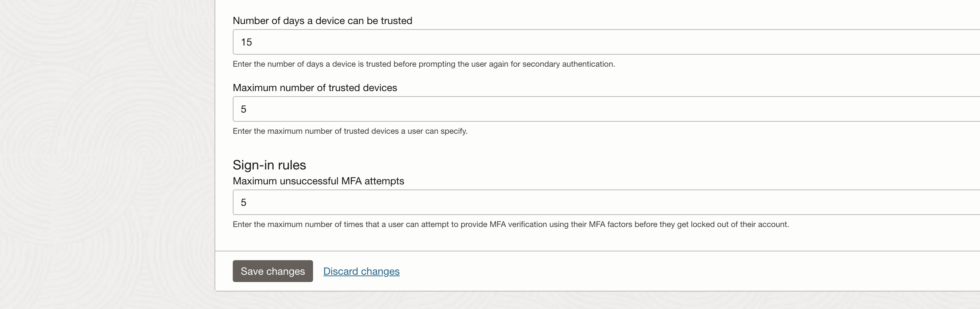The image size is (980, 309).
Task: Click the Maximum number of trusted devices label
Action: click(315, 88)
